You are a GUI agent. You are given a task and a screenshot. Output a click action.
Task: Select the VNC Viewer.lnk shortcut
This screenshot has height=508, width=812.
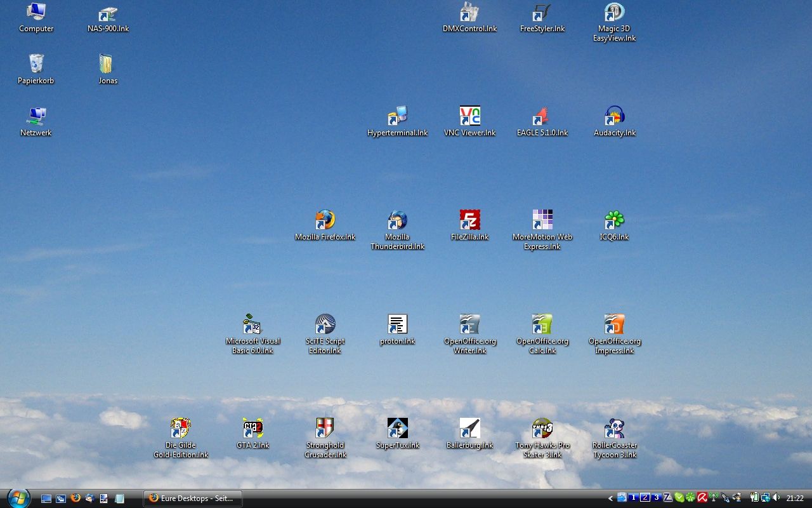pyautogui.click(x=469, y=121)
